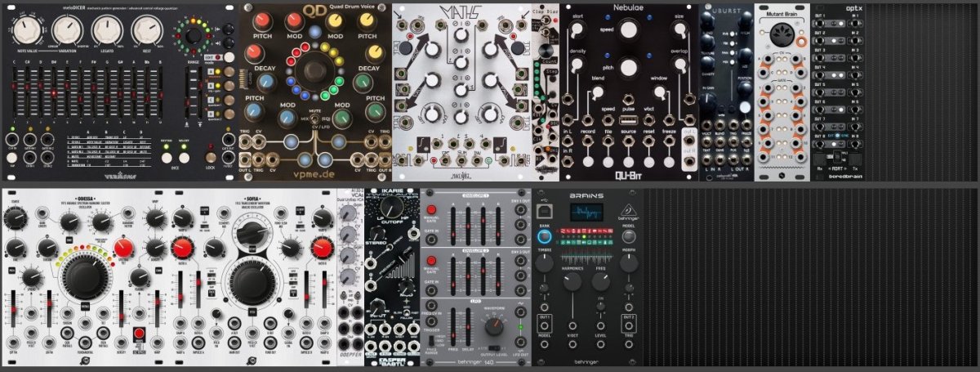
Task: Click the meloDICER range encoder
Action: pyautogui.click(x=193, y=35)
